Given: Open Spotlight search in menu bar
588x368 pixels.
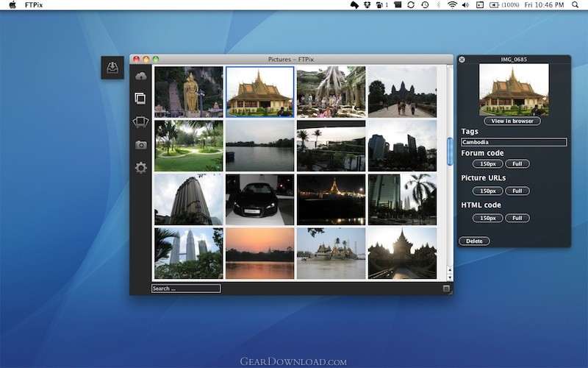Looking at the screenshot, I should click(575, 5).
